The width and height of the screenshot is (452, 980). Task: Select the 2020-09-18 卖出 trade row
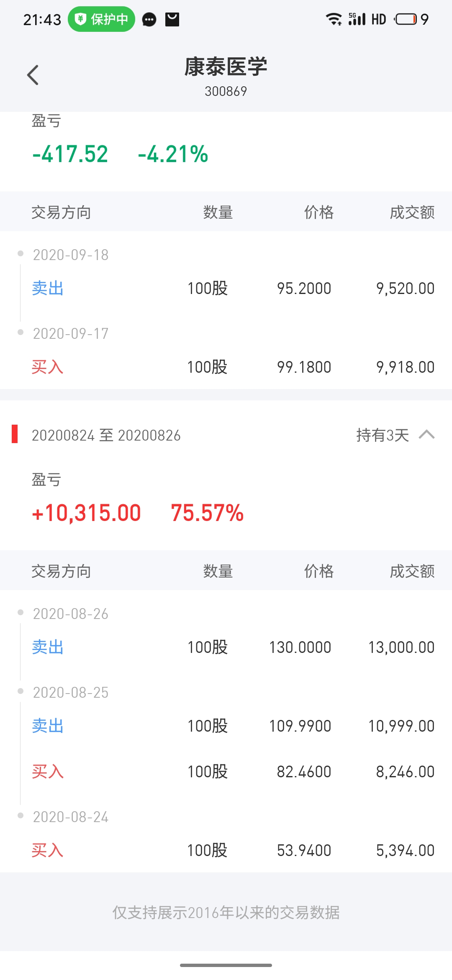[x=226, y=289]
